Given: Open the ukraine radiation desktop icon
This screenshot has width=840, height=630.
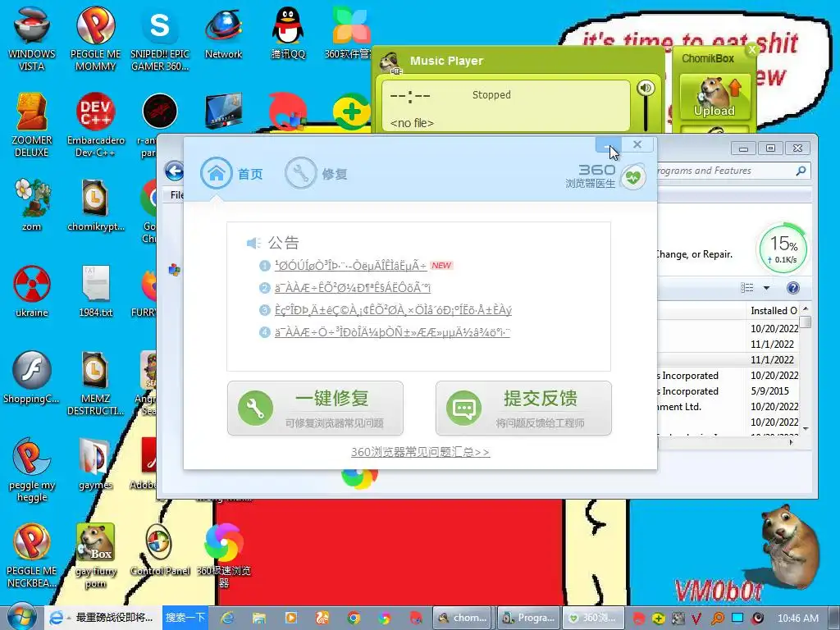Looking at the screenshot, I should [32, 291].
